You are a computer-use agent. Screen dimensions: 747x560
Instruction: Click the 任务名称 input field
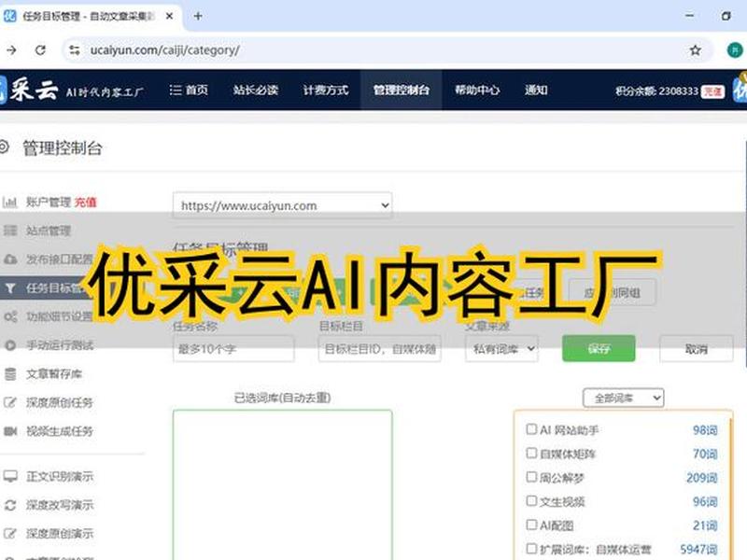(x=233, y=349)
